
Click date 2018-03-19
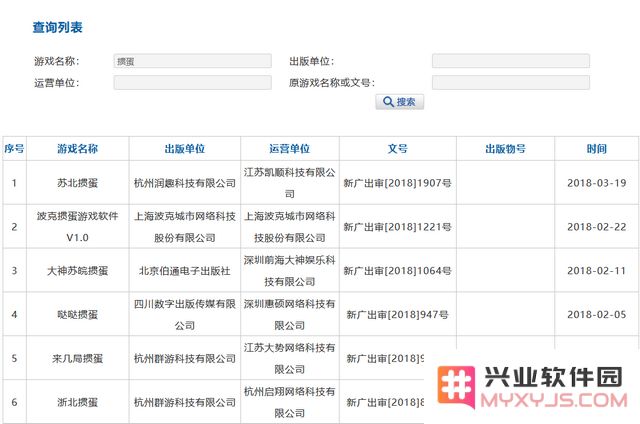click(597, 183)
